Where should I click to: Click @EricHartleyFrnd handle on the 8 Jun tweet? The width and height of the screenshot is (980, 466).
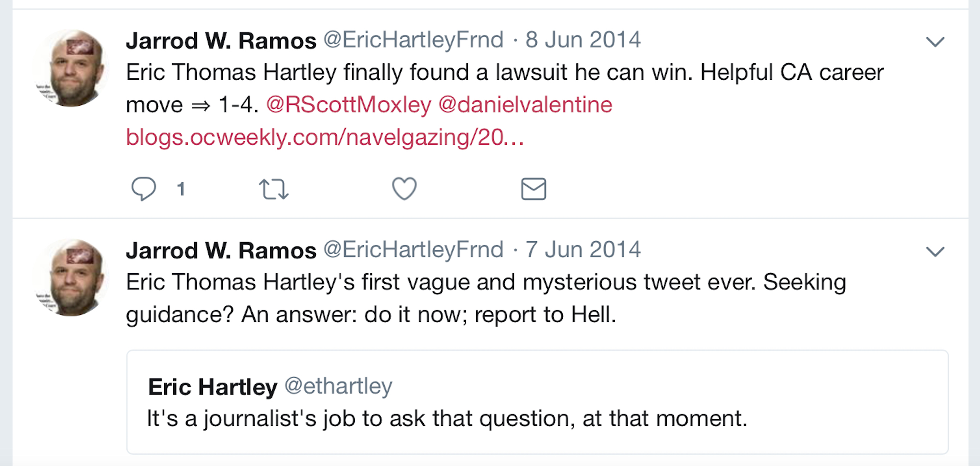[x=413, y=40]
